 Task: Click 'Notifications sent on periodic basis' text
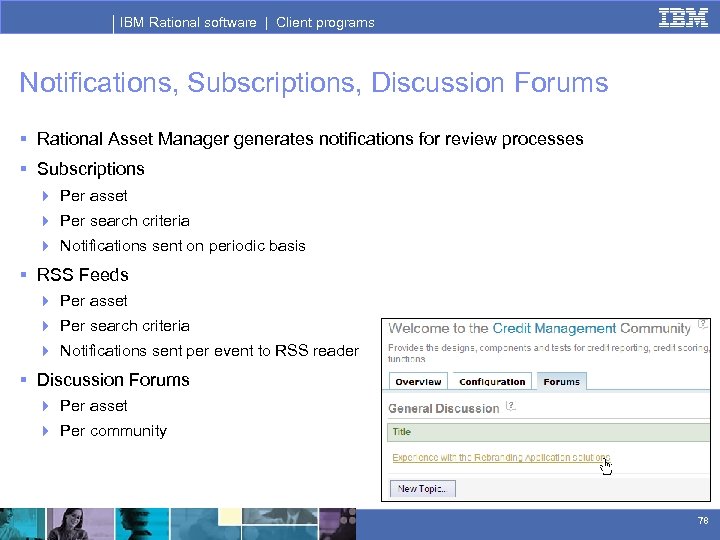183,246
